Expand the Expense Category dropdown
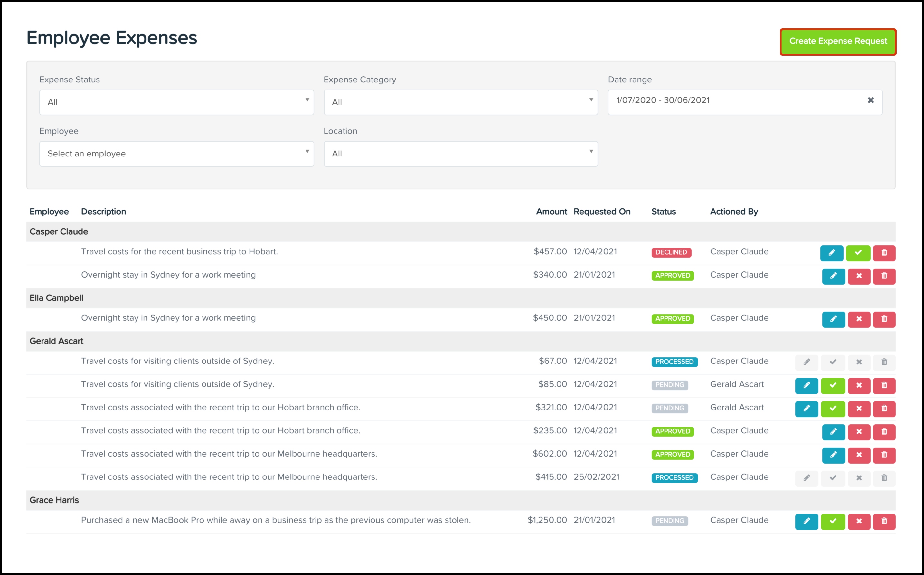Image resolution: width=924 pixels, height=575 pixels. pyautogui.click(x=460, y=102)
